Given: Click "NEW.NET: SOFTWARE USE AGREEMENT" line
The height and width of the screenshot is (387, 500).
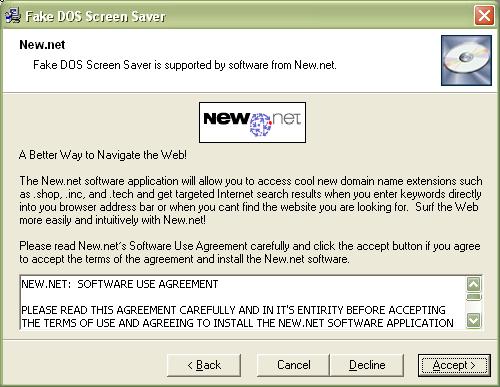Looking at the screenshot, I should point(120,284).
